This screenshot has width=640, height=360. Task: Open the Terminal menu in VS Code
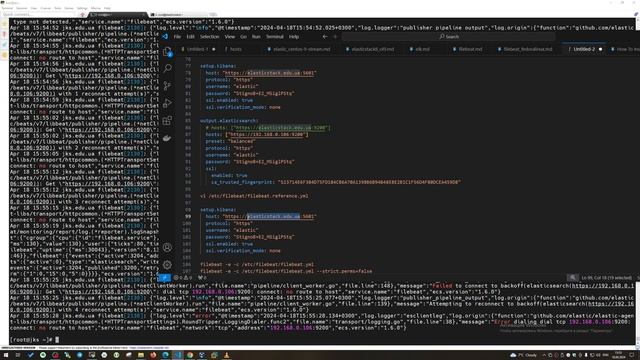tap(275, 37)
